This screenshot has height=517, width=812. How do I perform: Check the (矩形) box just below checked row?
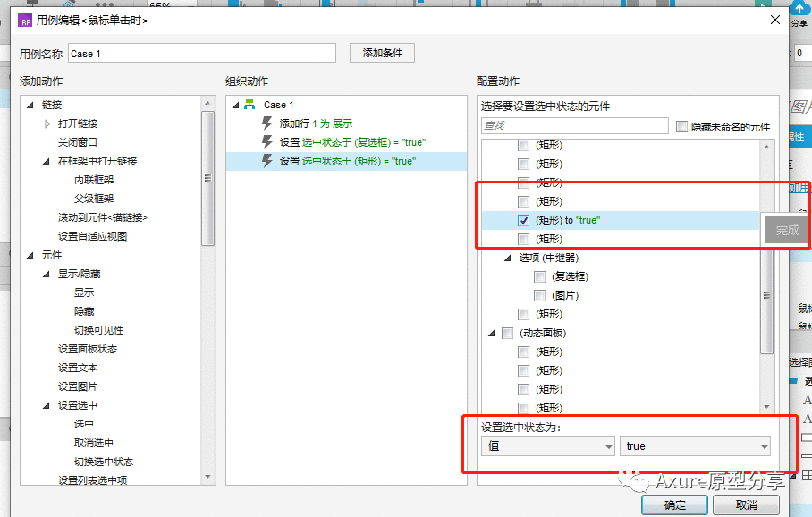[x=523, y=239]
